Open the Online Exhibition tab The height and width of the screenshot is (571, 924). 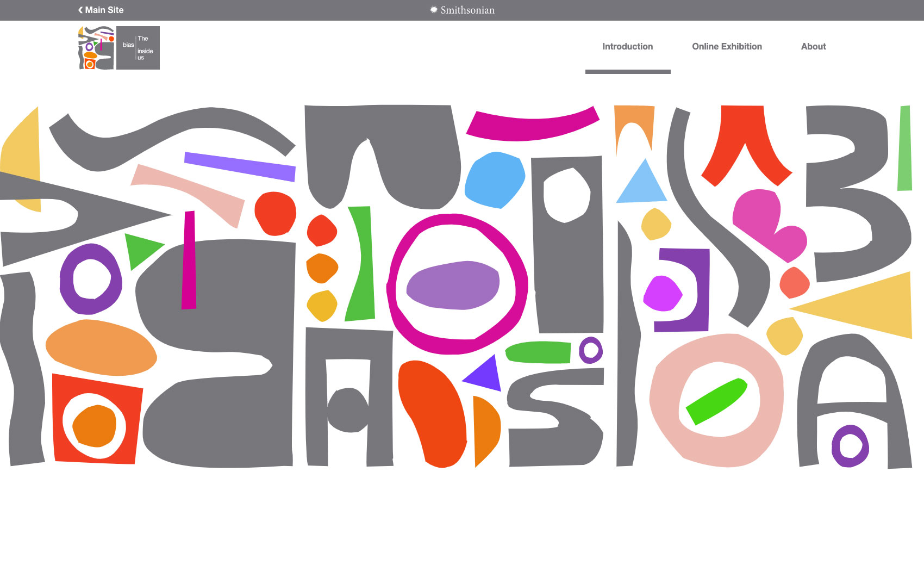727,47
